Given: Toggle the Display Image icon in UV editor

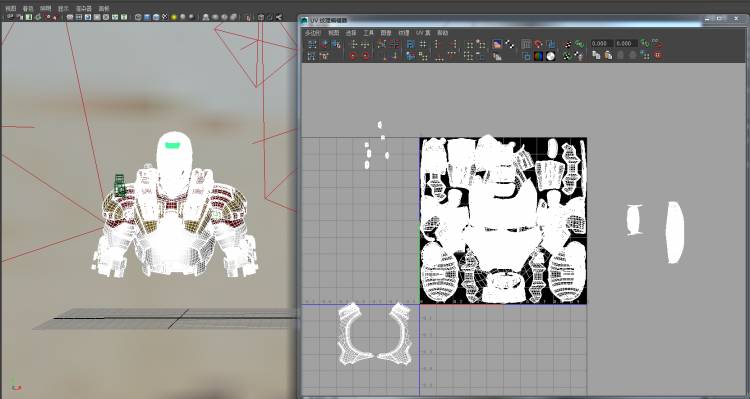Looking at the screenshot, I should [496, 44].
